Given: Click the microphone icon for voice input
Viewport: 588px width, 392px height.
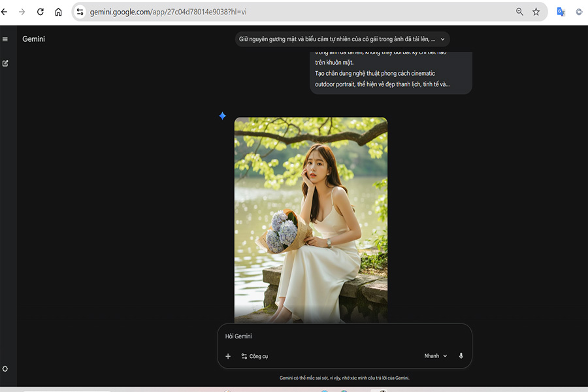Looking at the screenshot, I should pyautogui.click(x=461, y=356).
